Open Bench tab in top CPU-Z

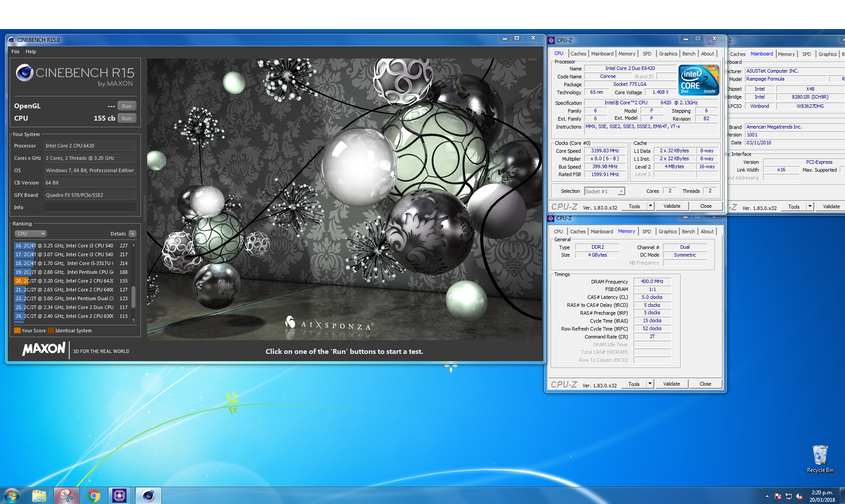pos(689,54)
